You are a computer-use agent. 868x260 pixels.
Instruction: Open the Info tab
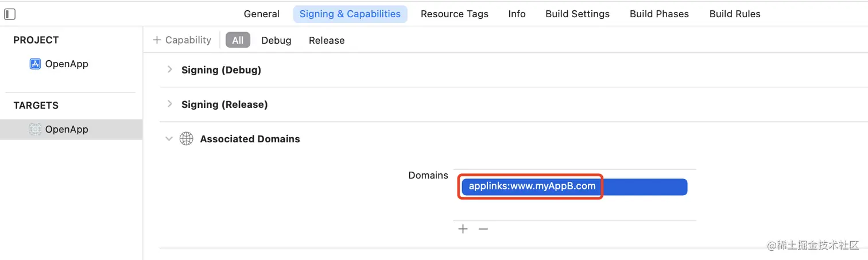[x=517, y=14]
